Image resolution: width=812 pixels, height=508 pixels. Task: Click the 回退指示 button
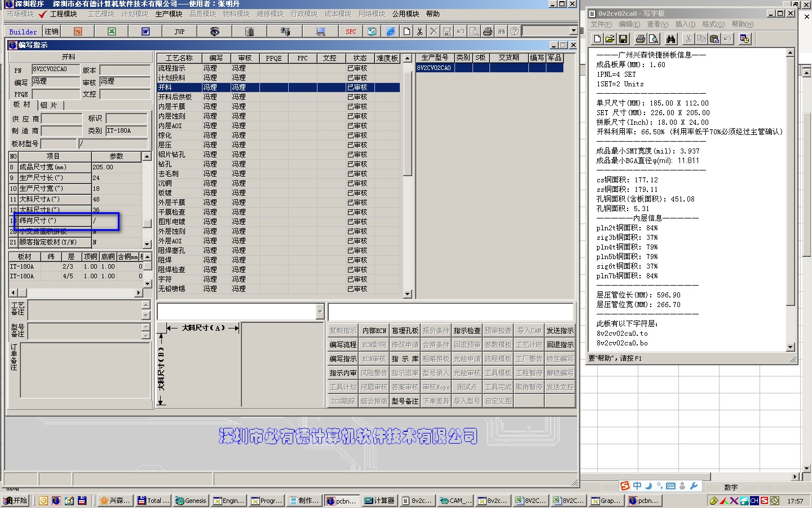point(560,344)
